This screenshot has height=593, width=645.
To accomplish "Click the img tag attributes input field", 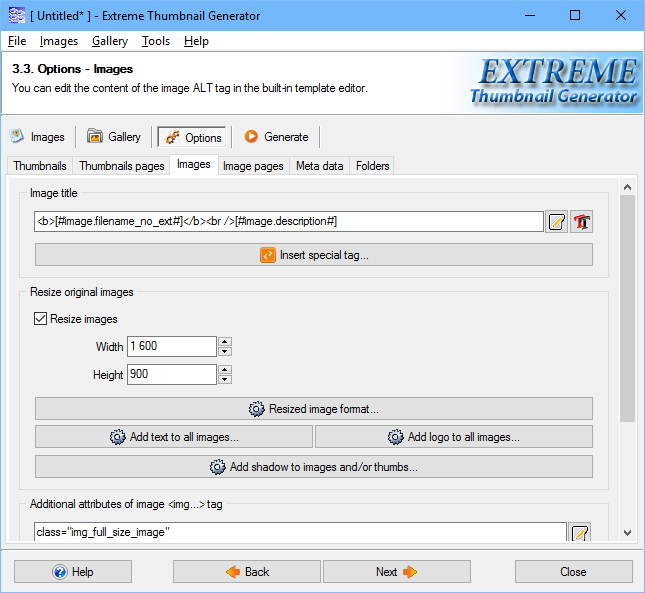I will pyautogui.click(x=300, y=532).
